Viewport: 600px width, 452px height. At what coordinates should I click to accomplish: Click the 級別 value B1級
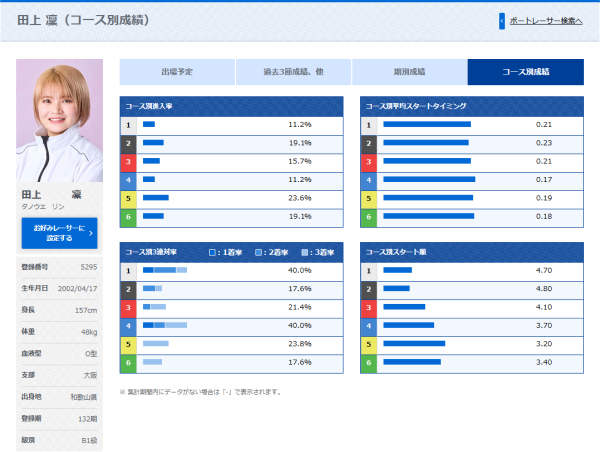pyautogui.click(x=89, y=441)
